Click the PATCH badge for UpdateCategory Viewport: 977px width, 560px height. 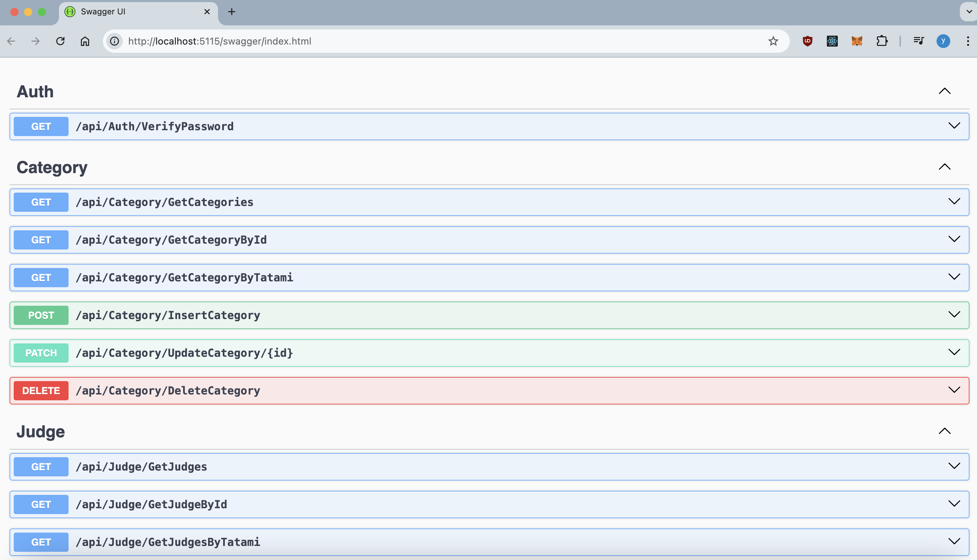[41, 353]
